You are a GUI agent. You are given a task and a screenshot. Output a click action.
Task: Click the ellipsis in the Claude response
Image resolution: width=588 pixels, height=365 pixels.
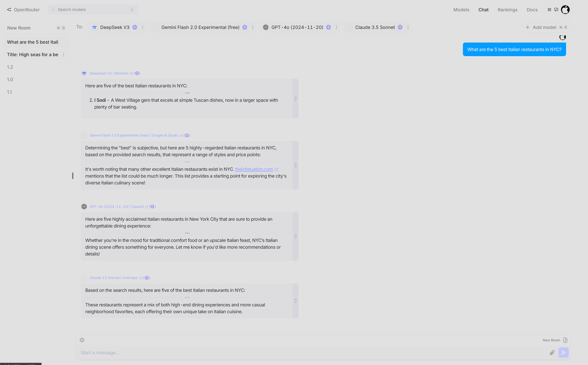point(187,297)
